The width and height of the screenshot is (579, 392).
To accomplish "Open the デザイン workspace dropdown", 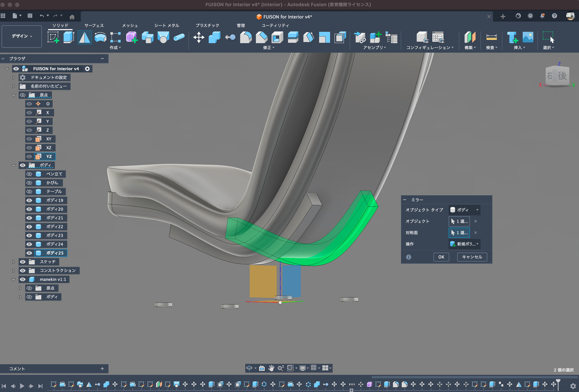I will [22, 36].
